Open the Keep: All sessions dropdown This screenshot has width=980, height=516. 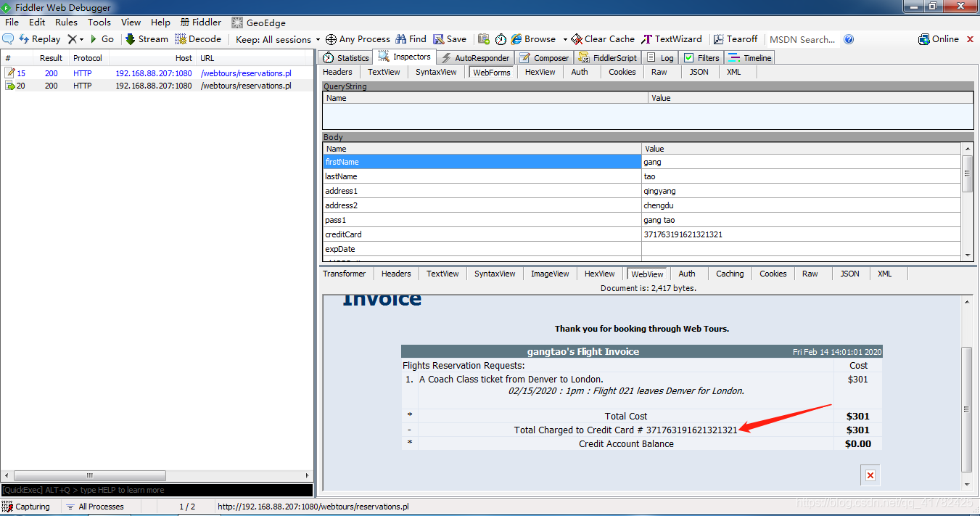click(279, 39)
